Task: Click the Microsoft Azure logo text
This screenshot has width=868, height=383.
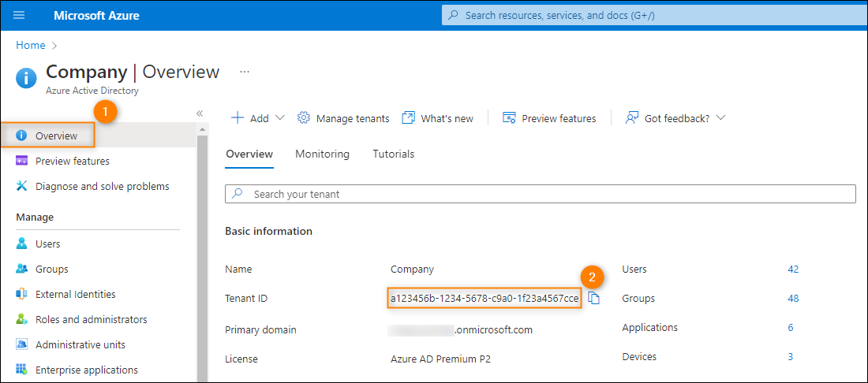Action: 96,16
